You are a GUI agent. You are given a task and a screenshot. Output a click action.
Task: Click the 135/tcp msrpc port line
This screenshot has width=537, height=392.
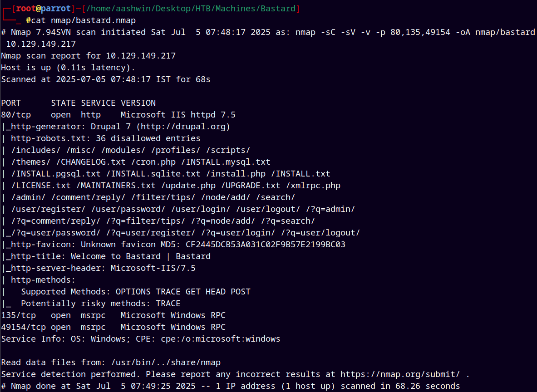pos(113,315)
